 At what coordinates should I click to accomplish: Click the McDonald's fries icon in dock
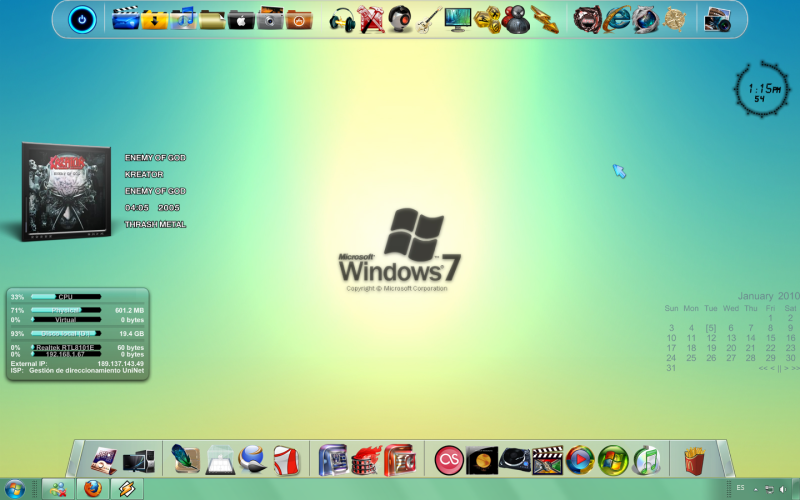point(694,461)
